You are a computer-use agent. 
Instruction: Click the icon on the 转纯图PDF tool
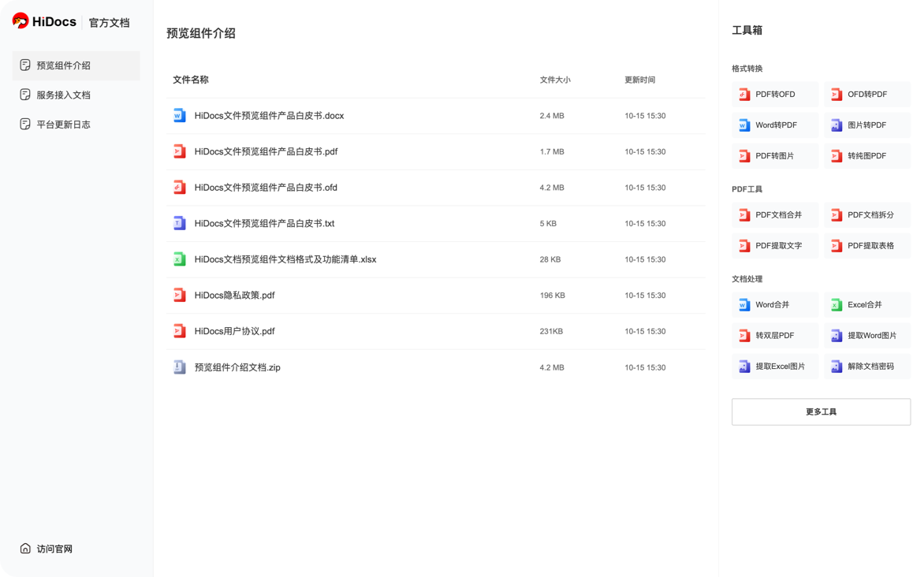(836, 155)
